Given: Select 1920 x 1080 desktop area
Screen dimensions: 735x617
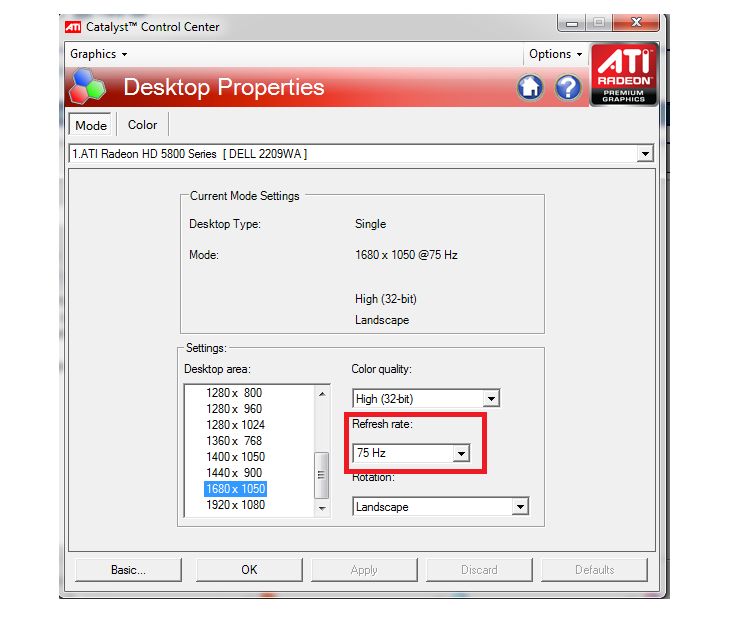Looking at the screenshot, I should pos(235,505).
